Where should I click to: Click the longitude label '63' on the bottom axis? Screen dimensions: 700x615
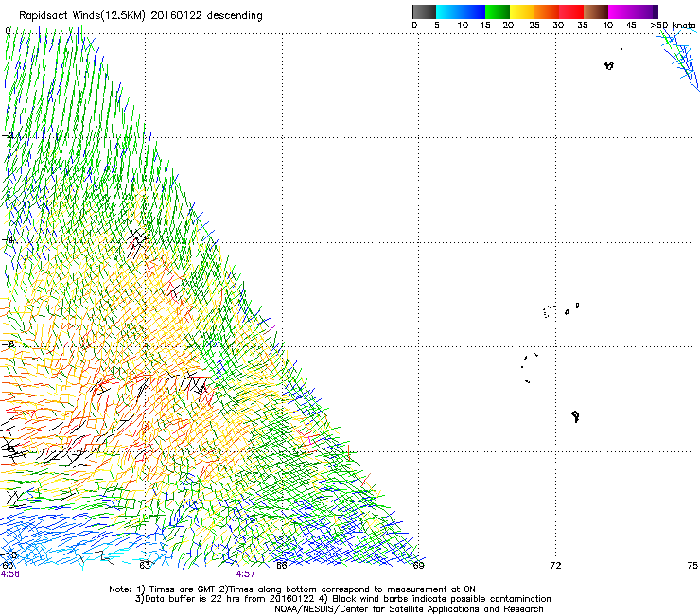pos(144,566)
